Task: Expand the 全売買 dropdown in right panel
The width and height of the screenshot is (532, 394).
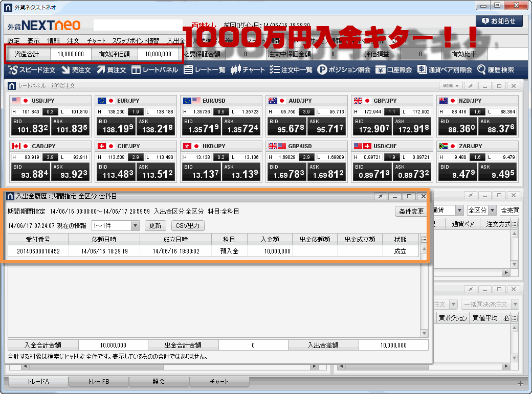Action: (x=509, y=210)
